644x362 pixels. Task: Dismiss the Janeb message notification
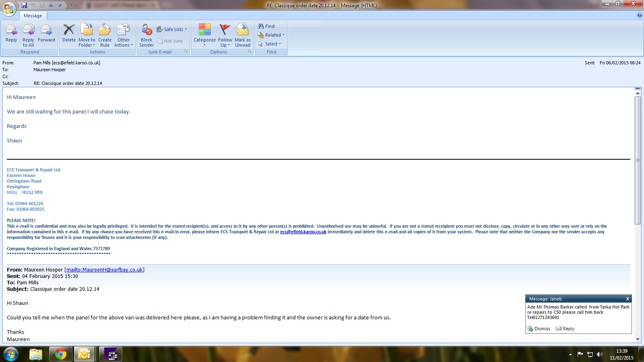click(539, 329)
